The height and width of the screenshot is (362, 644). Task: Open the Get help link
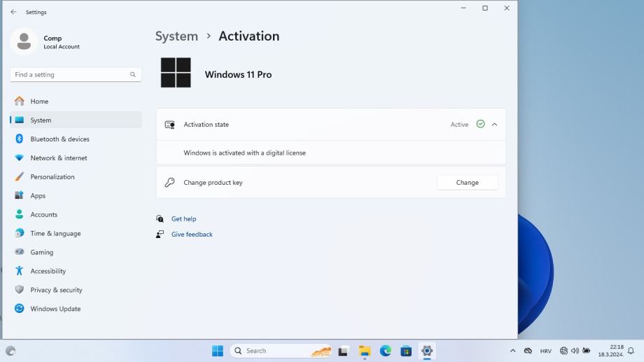pos(183,219)
